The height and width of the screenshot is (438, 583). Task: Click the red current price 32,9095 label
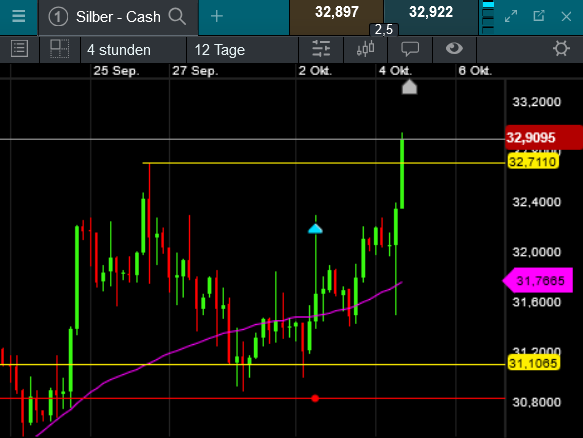click(544, 138)
